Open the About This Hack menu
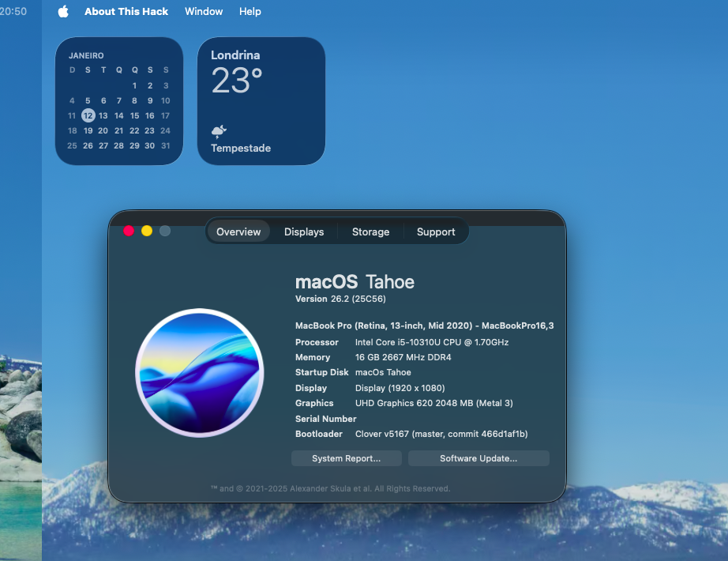728x561 pixels. (x=126, y=12)
